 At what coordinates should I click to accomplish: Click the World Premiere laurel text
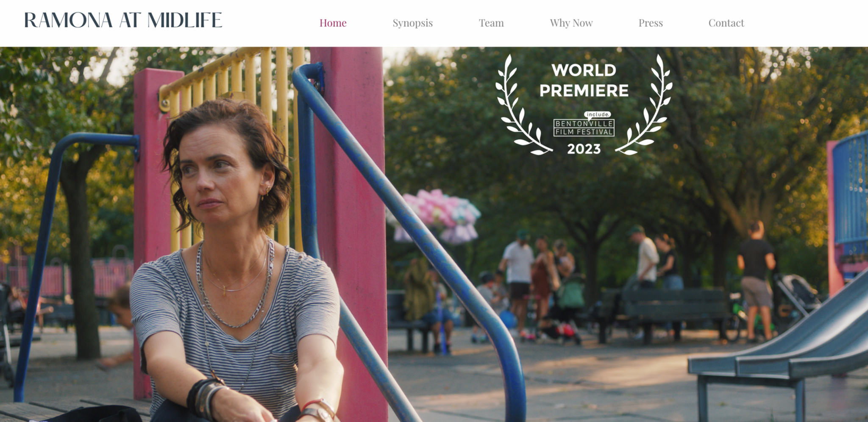pos(584,81)
